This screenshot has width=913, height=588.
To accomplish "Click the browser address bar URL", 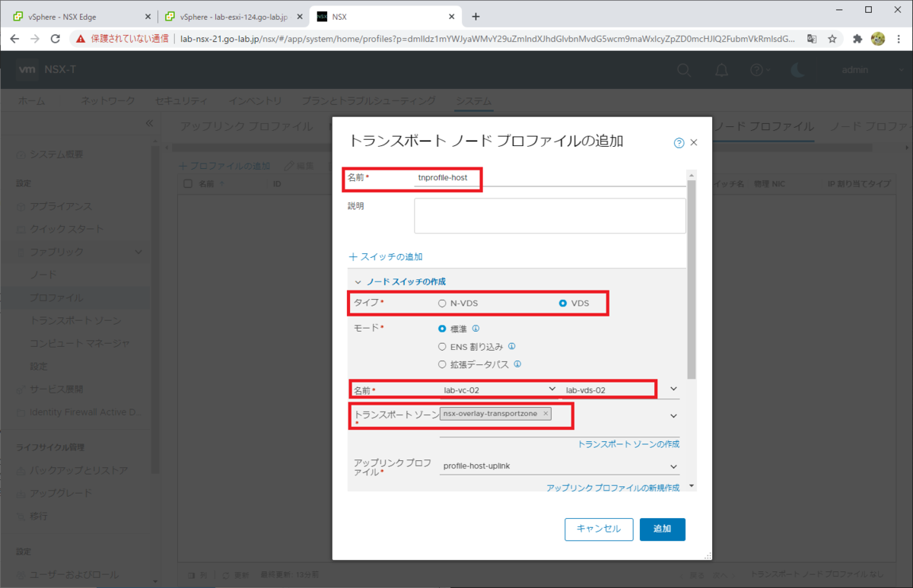I will coord(487,38).
